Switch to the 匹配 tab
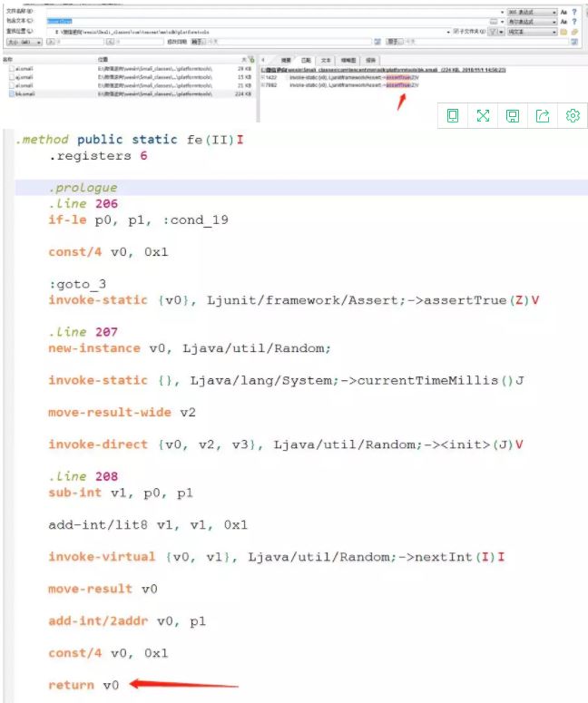588x703 pixels. point(306,60)
